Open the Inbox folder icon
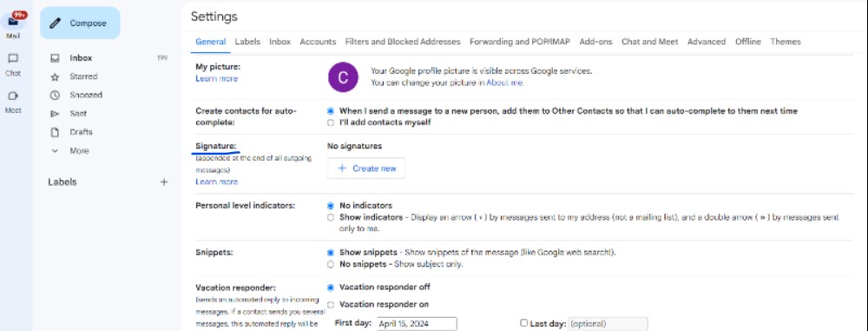 55,58
